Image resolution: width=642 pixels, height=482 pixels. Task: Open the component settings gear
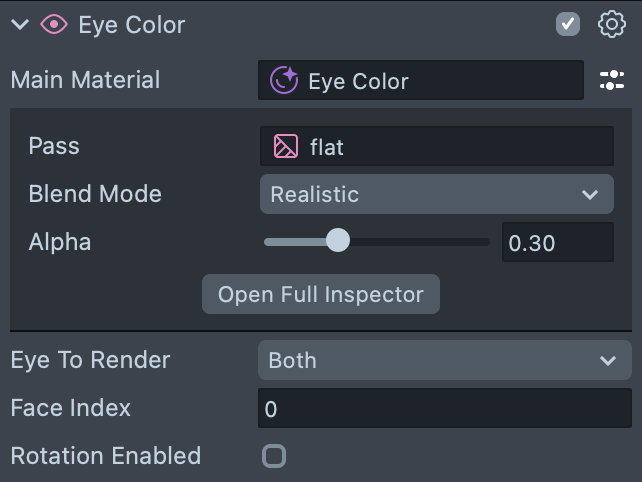611,25
